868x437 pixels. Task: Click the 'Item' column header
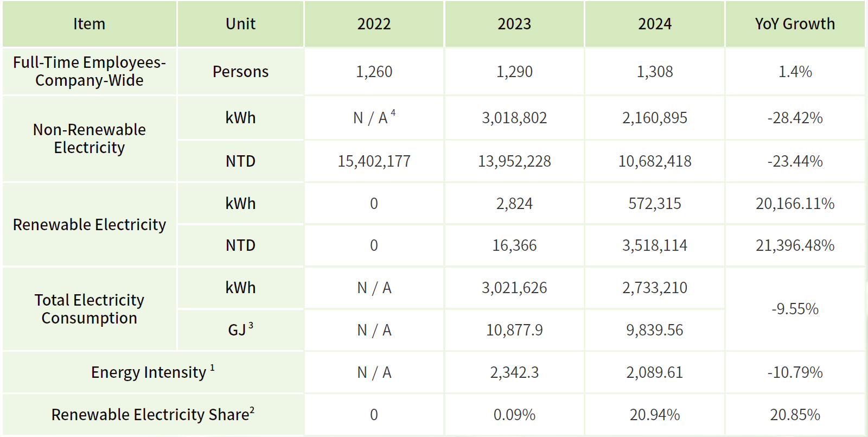[x=90, y=24]
